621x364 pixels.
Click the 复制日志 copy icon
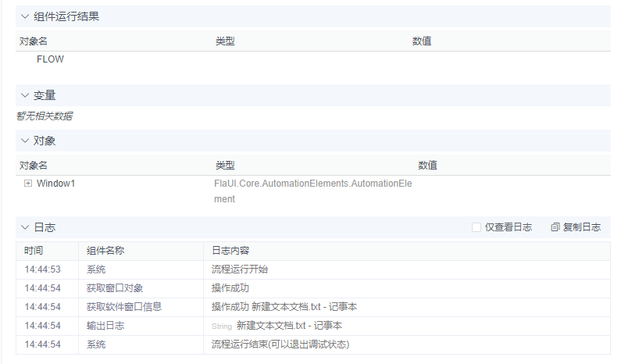[555, 227]
